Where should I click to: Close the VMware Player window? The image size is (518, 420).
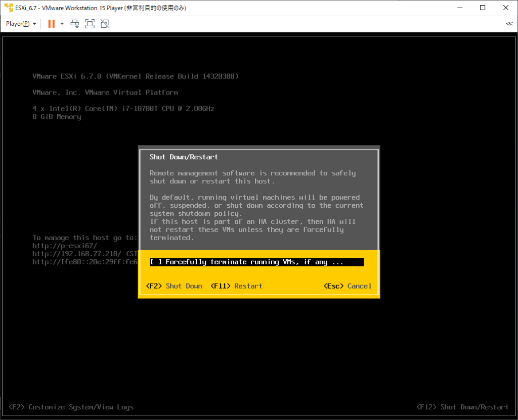[x=506, y=8]
